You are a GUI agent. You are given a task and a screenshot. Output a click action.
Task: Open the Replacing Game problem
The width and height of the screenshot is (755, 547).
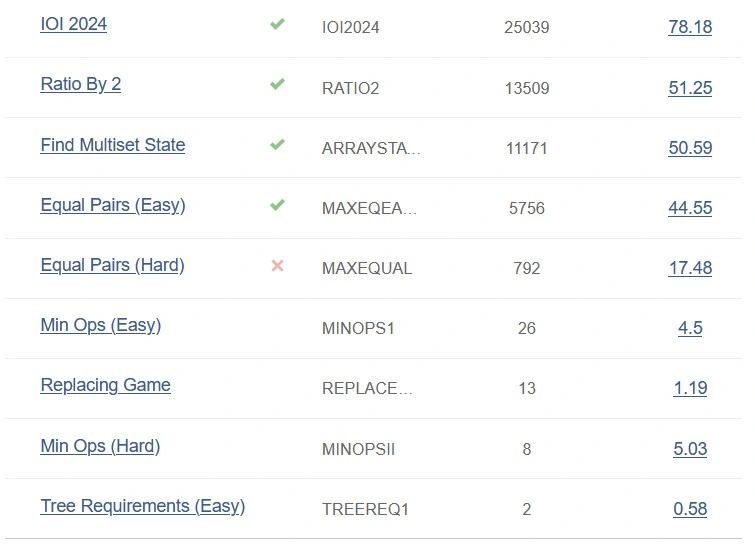coord(105,385)
